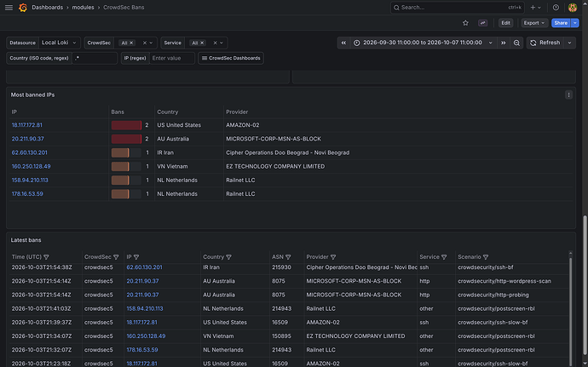
Task: Click the Latest bans panel title
Action: (26, 240)
